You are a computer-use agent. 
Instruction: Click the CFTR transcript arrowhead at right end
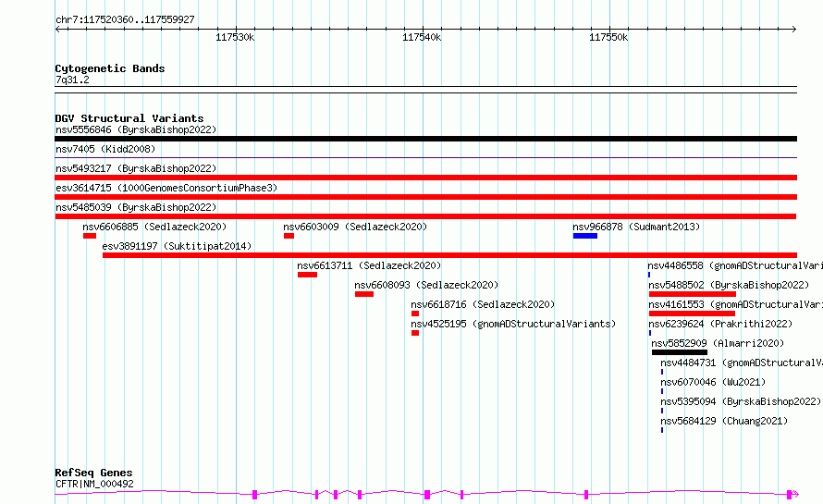(795, 494)
